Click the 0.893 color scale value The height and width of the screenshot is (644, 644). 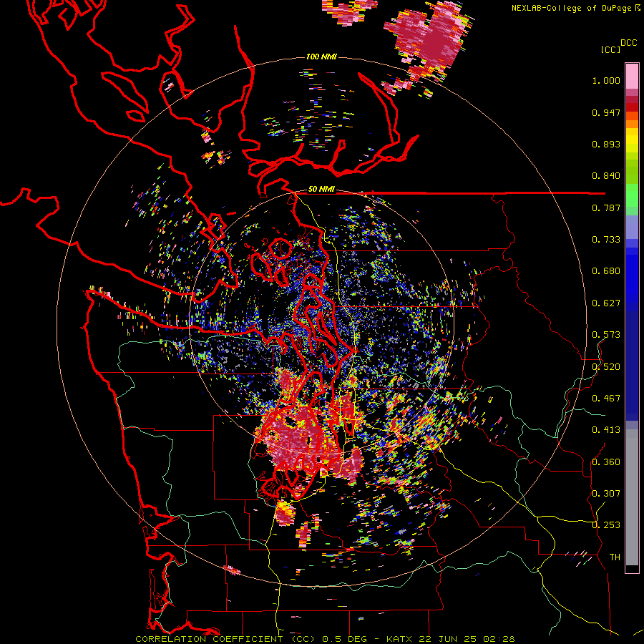click(x=606, y=144)
